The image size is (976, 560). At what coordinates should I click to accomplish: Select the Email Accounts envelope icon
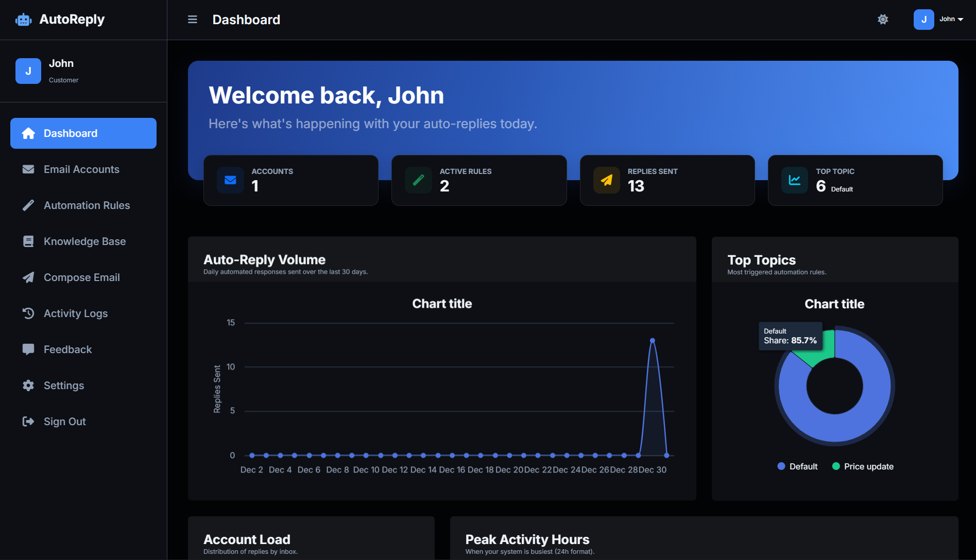(x=29, y=169)
